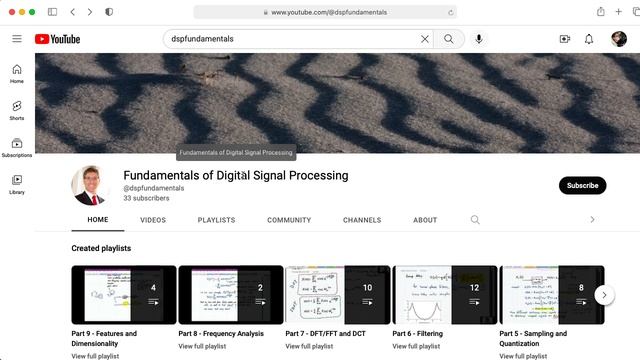View full playlist for Part 8
Viewport: 640px width, 360px height.
click(x=202, y=346)
